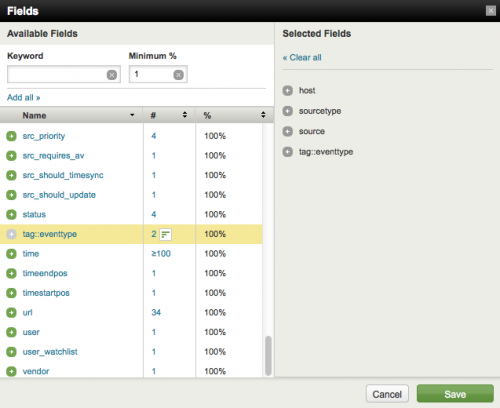500x408 pixels.
Task: Clear the Minimum % value
Action: pos(178,75)
